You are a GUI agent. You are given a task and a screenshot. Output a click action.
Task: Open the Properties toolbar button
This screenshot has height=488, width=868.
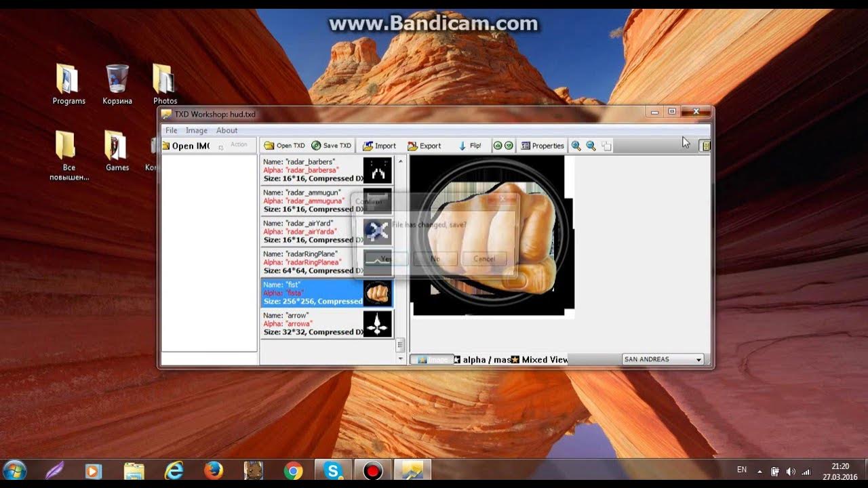point(542,146)
